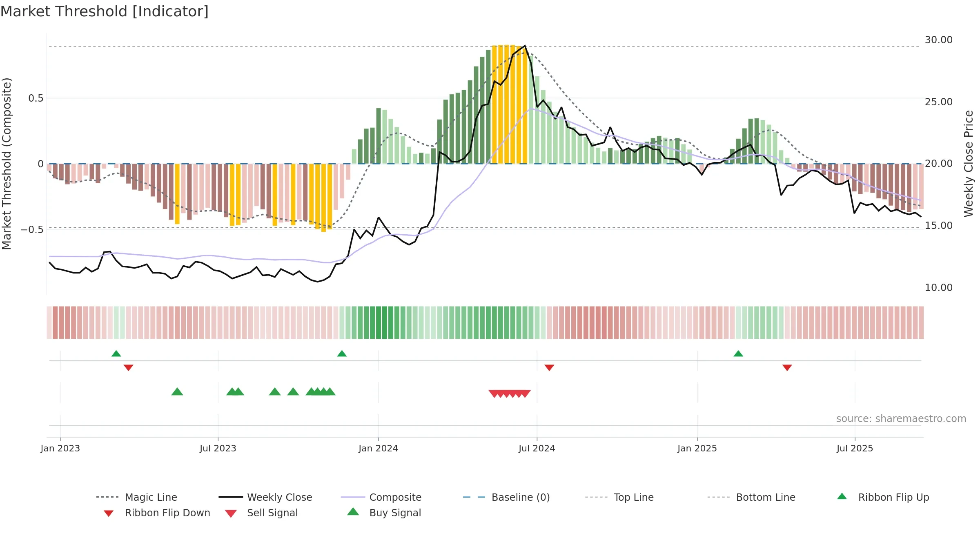Toggle the Composite legend entry
980x551 pixels.
click(x=381, y=497)
